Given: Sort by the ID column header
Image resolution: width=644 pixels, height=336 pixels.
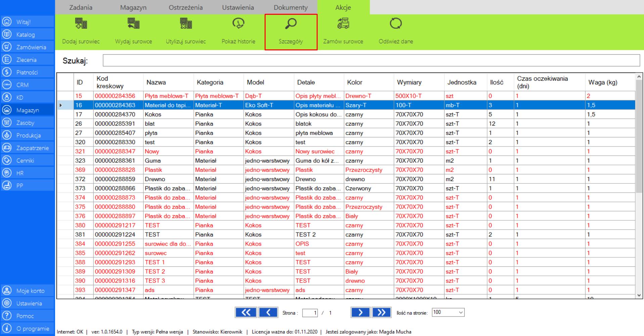Looking at the screenshot, I should 84,82.
